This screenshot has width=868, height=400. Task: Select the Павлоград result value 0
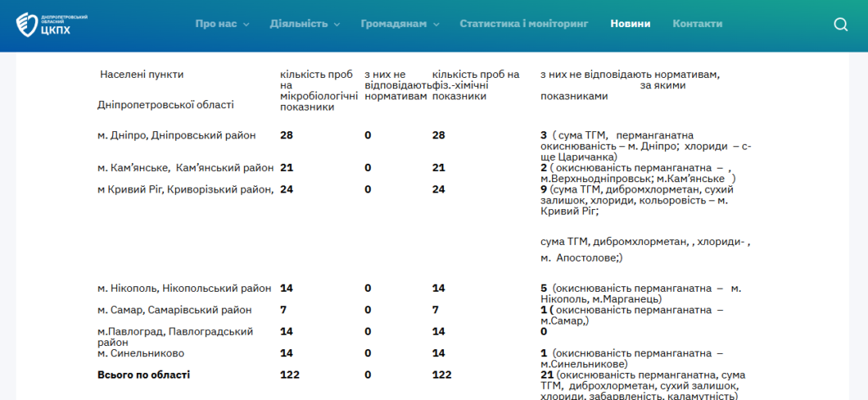pos(544,331)
